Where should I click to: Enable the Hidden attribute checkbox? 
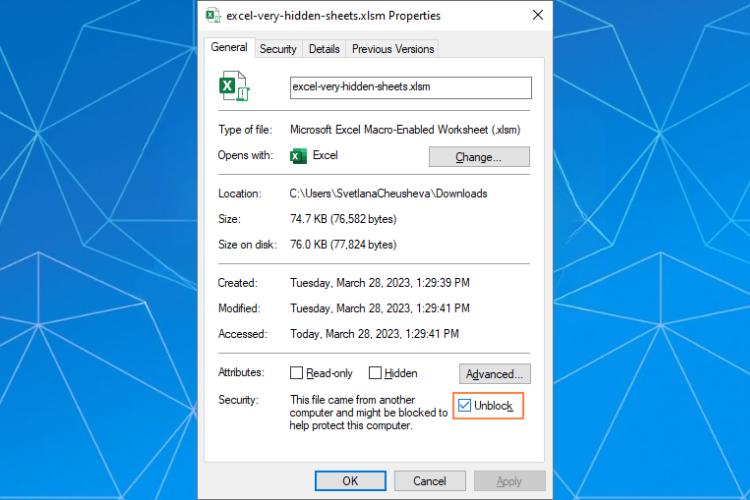click(375, 373)
